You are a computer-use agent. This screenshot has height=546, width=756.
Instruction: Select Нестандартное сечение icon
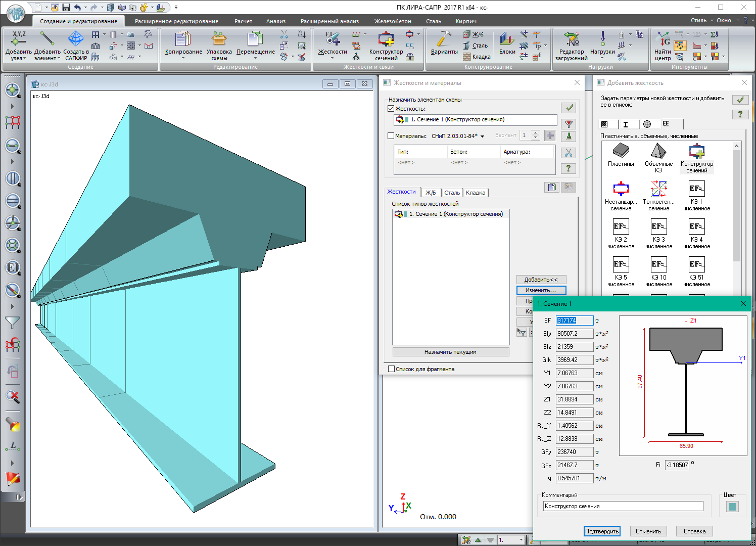pos(621,190)
